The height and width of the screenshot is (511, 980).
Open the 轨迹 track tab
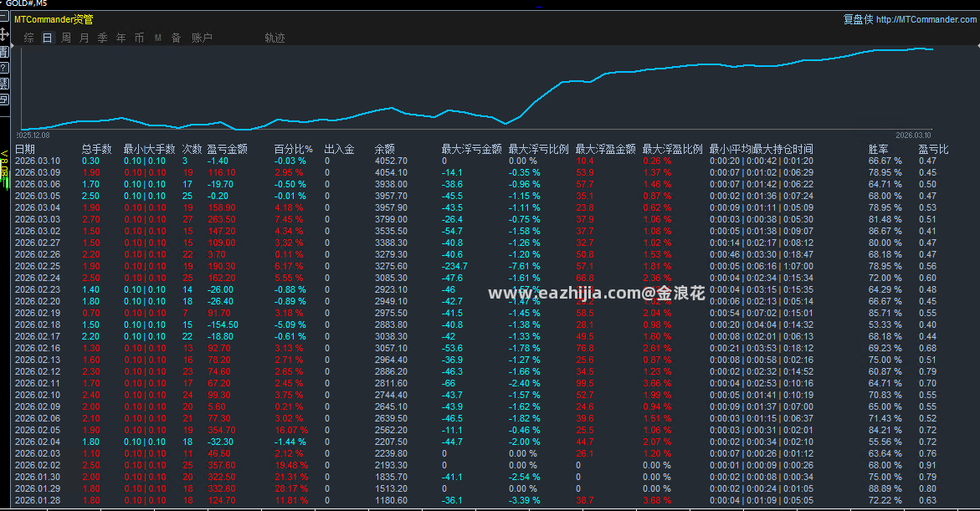click(275, 38)
